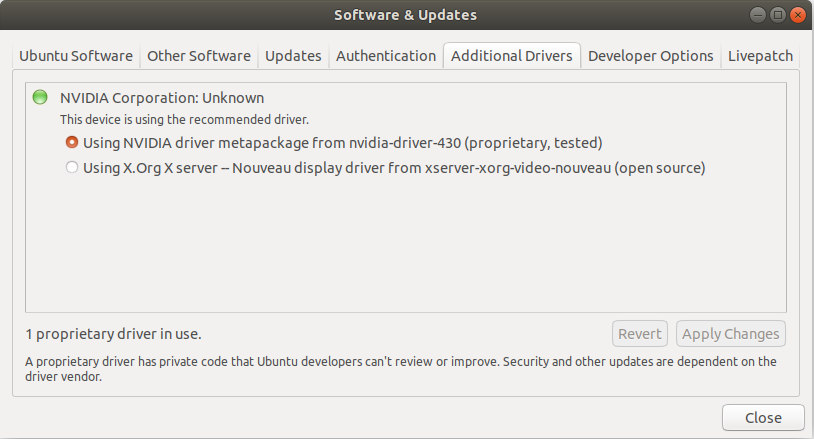Click the NVIDIA Corporation: Unknown device label
This screenshot has width=814, height=439.
pyautogui.click(x=162, y=98)
